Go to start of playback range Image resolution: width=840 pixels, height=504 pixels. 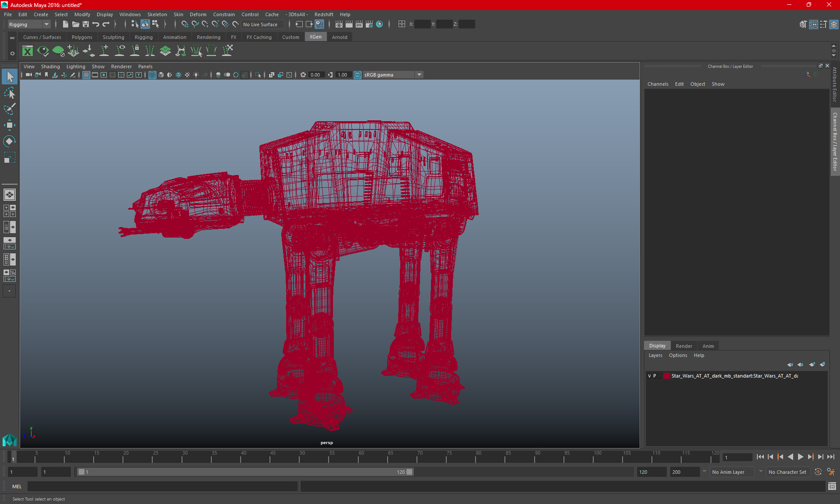760,457
